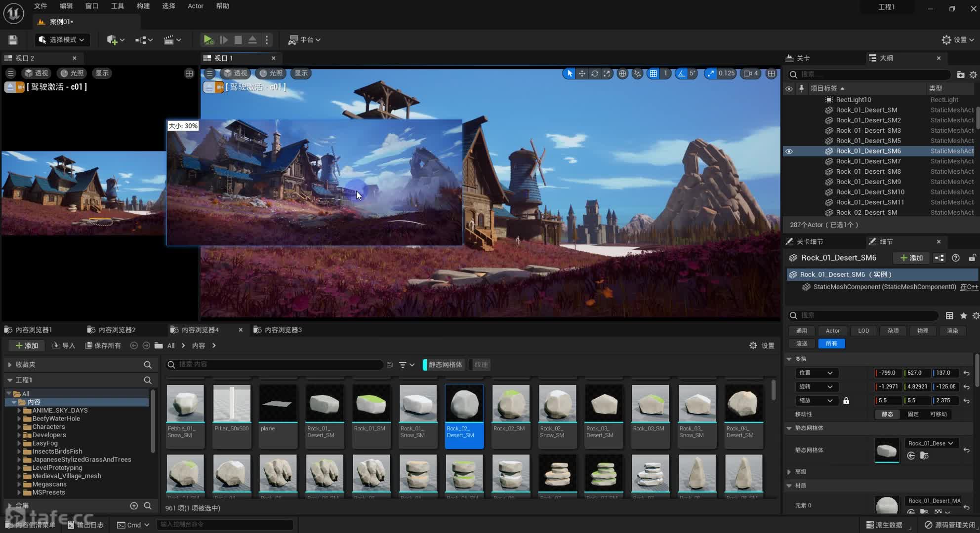The width and height of the screenshot is (980, 533).
Task: Select the scale tool in viewport 1
Action: coord(607,74)
